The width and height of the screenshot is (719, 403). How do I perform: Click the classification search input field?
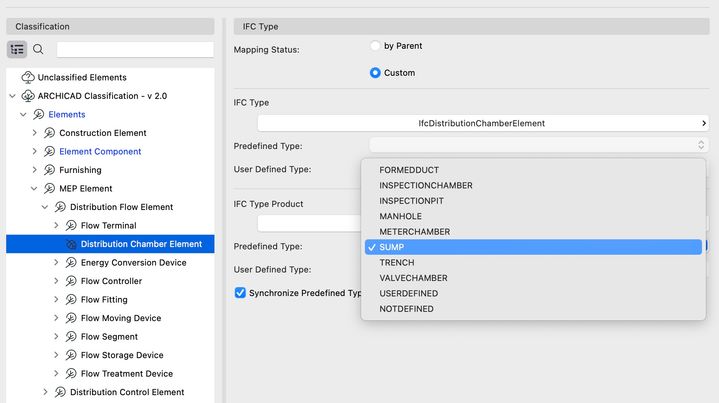click(135, 49)
